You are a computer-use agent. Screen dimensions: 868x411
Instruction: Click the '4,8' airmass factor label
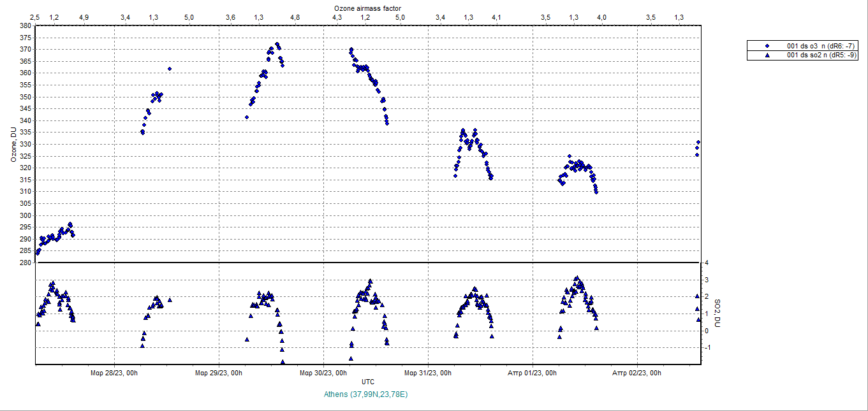(x=295, y=17)
